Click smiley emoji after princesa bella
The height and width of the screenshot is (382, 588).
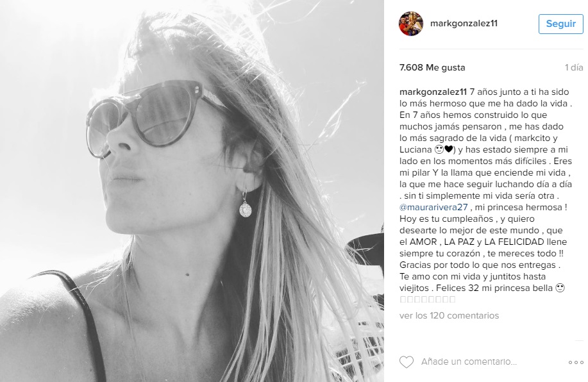click(x=560, y=288)
